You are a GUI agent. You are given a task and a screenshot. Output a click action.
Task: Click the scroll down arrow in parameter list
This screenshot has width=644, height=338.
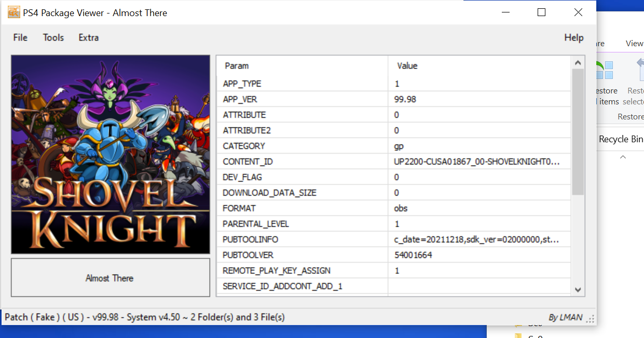(578, 290)
